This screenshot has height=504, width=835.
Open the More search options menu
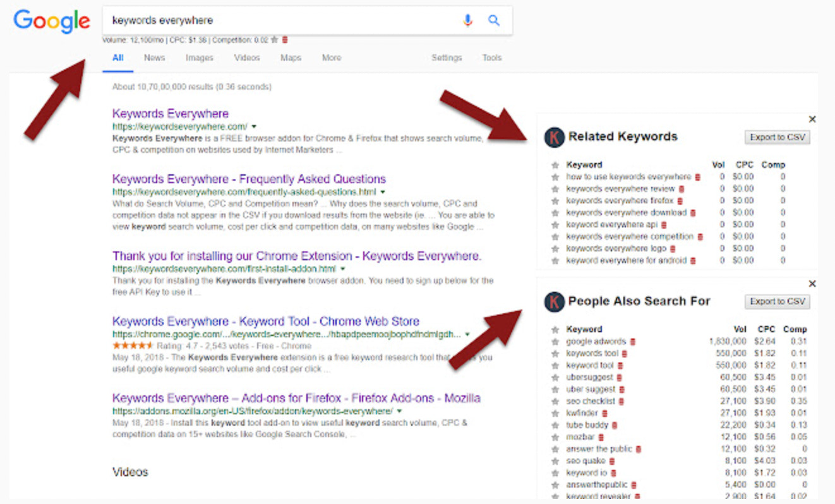point(331,57)
